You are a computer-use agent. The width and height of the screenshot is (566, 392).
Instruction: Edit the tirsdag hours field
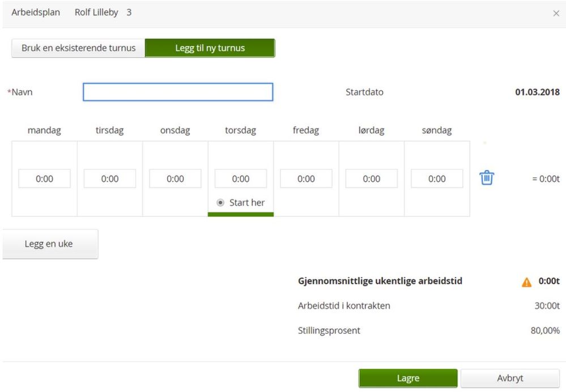(x=110, y=178)
